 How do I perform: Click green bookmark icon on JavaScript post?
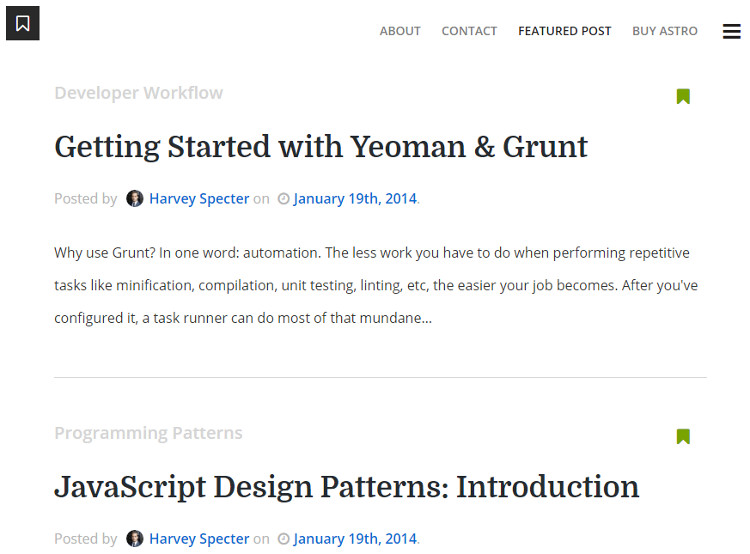[x=683, y=437]
